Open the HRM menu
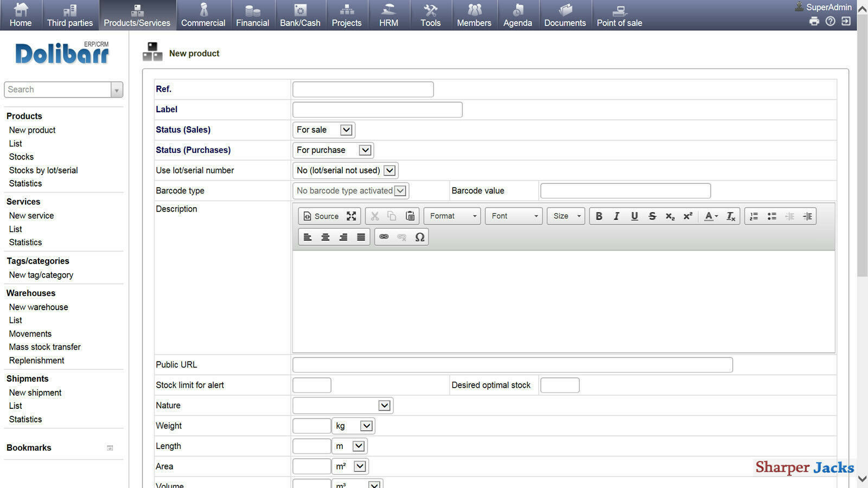The width and height of the screenshot is (868, 488). click(389, 15)
